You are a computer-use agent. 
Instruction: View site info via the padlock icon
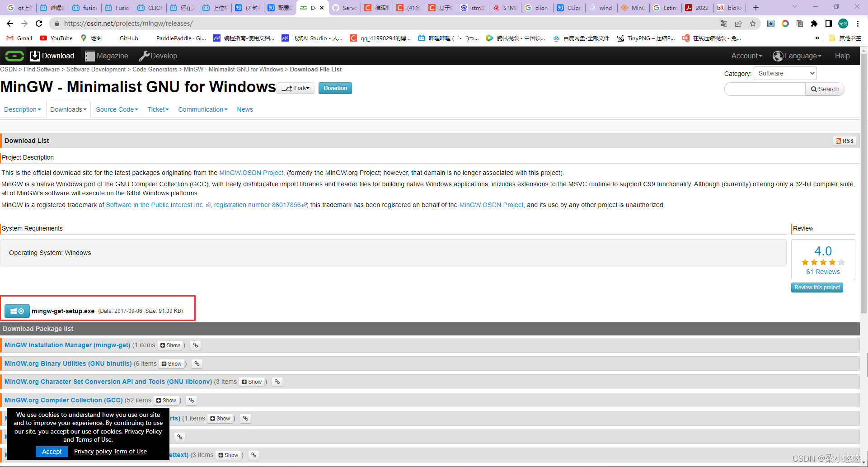[57, 24]
